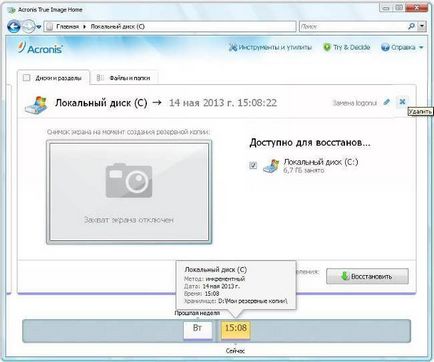Click the help globe icon near Справка
Viewport: 434px width, 362px height.
click(x=385, y=47)
